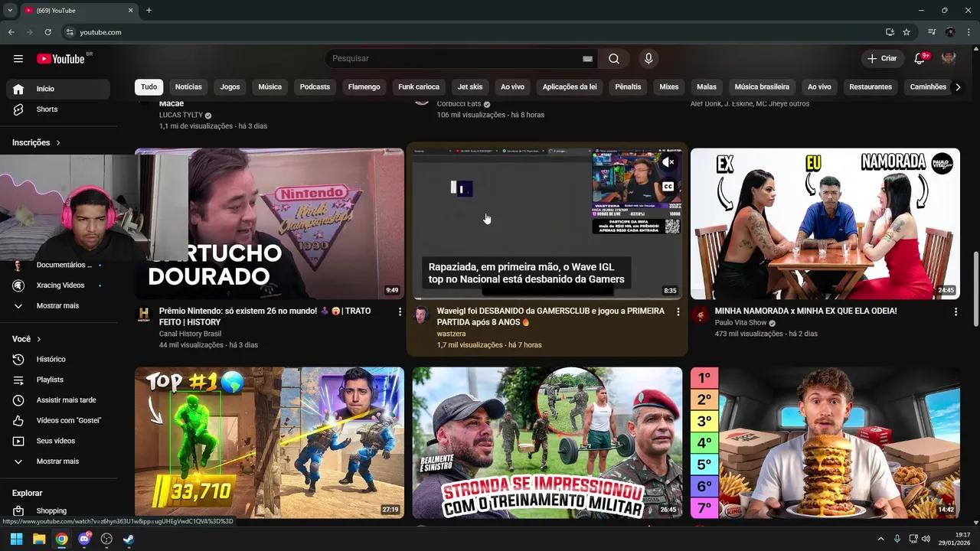Screen dimensions: 980x551
Task: Open Shorts from the sidebar
Action: point(58,109)
